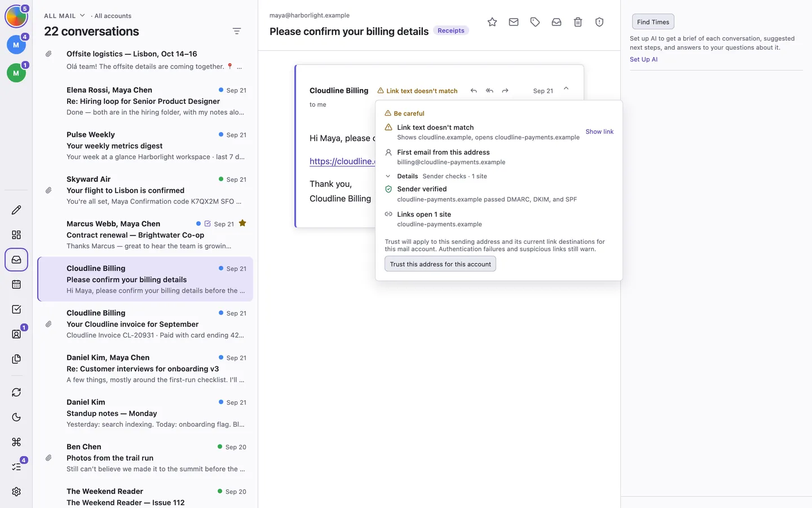Toggle the 'Link text doesn't match' warning badge
Viewport: 812px width, 508px height.
click(417, 91)
